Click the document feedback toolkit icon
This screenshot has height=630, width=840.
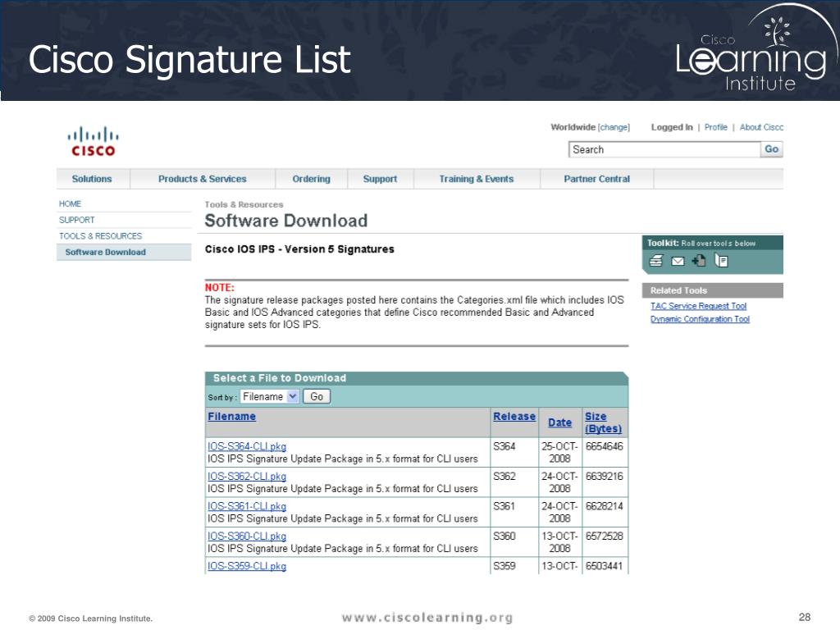[721, 261]
